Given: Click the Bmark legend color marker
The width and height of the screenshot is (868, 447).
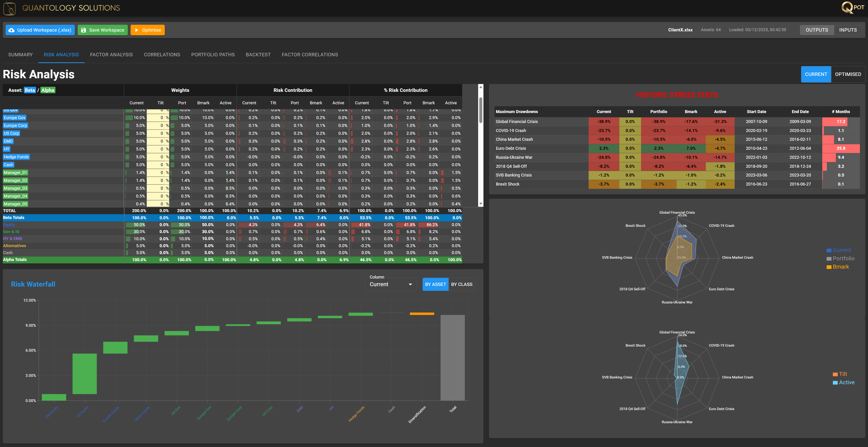Looking at the screenshot, I should [829, 267].
